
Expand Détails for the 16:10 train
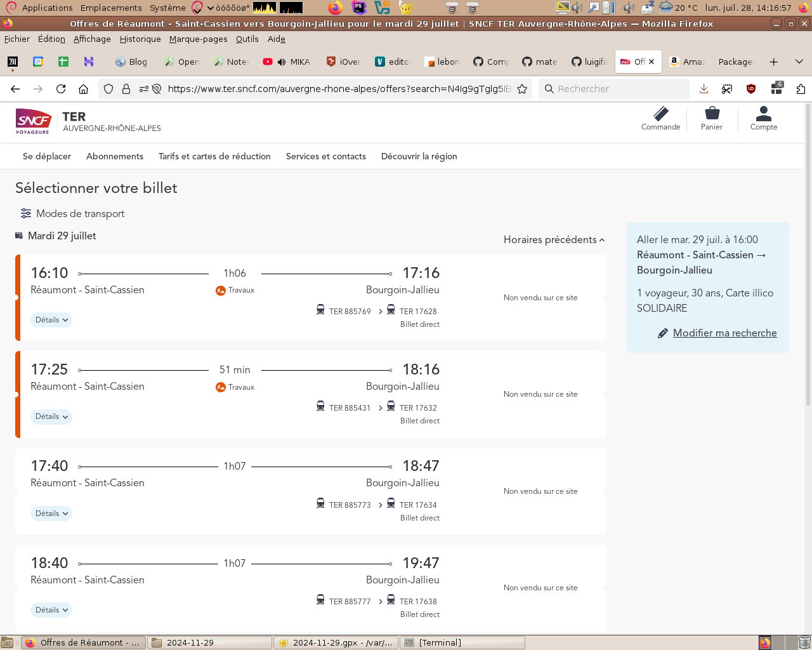51,320
